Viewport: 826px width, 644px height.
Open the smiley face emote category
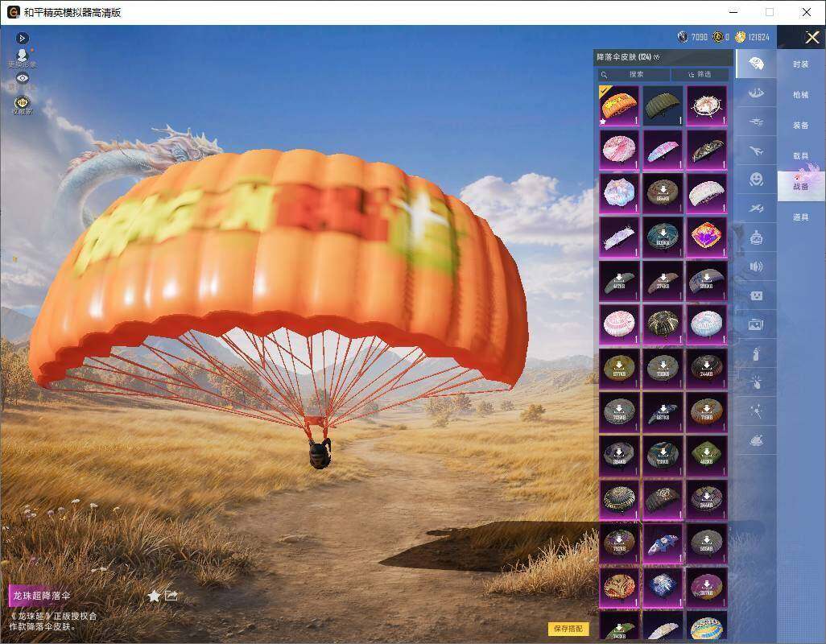pyautogui.click(x=756, y=180)
